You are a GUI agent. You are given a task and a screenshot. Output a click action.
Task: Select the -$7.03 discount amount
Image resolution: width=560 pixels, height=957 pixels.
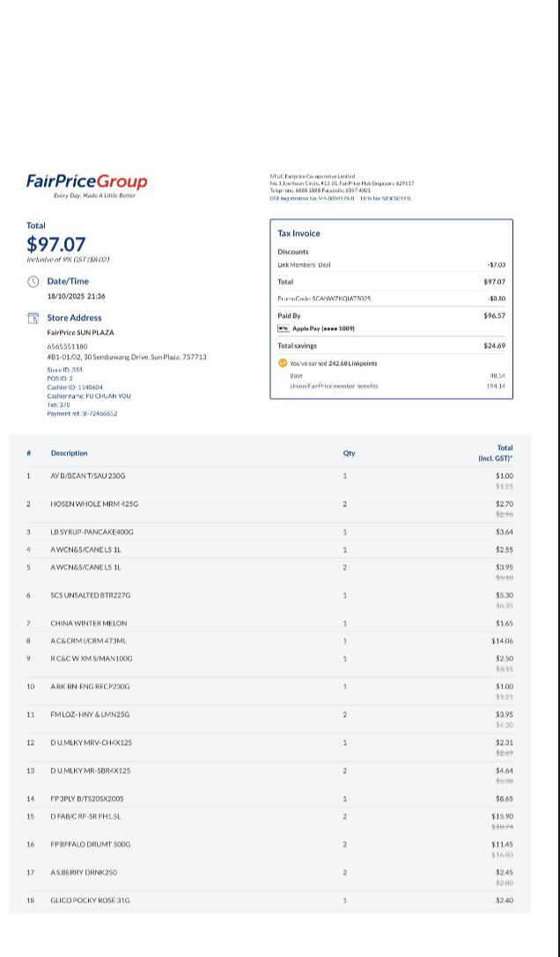497,265
